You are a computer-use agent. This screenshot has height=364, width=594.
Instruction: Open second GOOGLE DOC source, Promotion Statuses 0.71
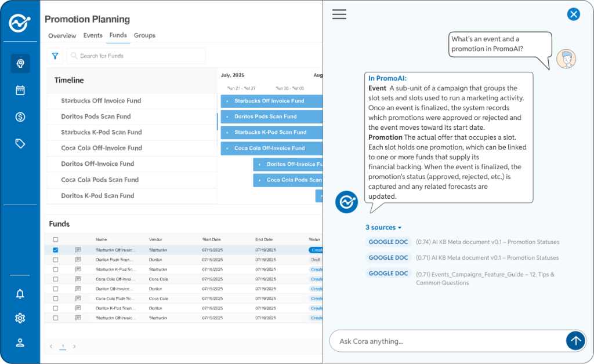point(388,258)
